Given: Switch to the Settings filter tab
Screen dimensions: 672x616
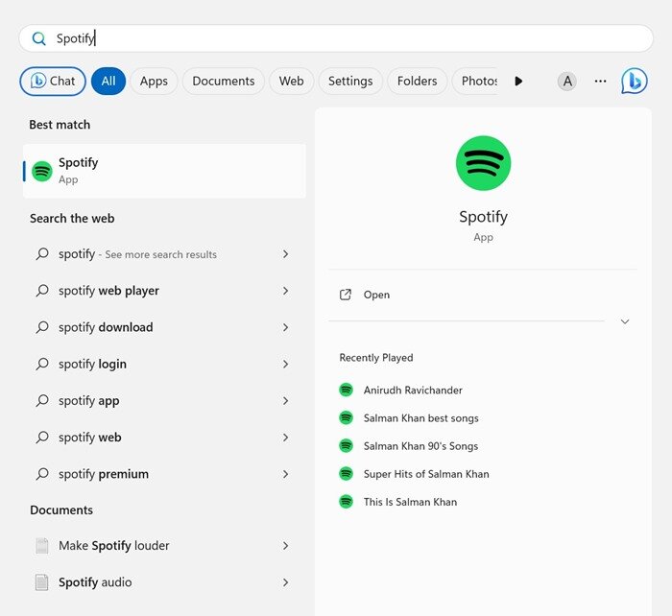Looking at the screenshot, I should [x=350, y=81].
